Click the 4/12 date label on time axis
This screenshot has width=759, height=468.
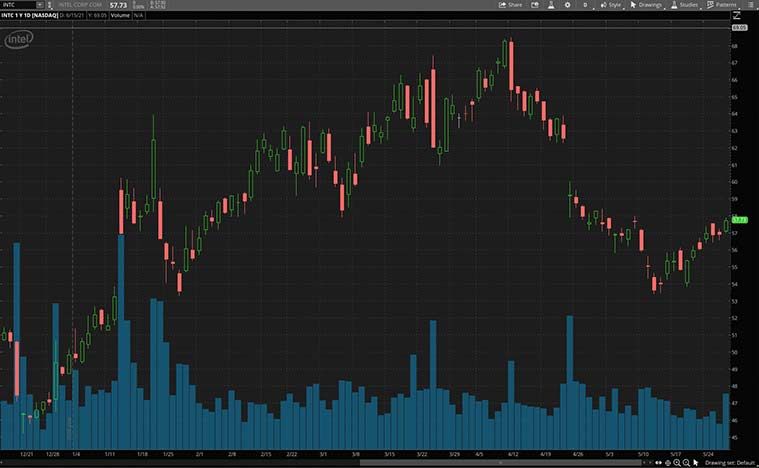pos(513,454)
